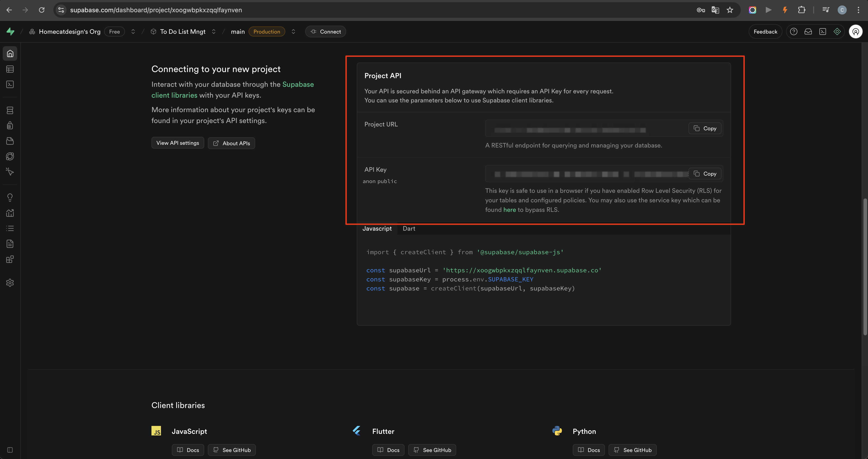The height and width of the screenshot is (459, 868).
Task: Open the Chrome password key icon
Action: click(x=700, y=10)
